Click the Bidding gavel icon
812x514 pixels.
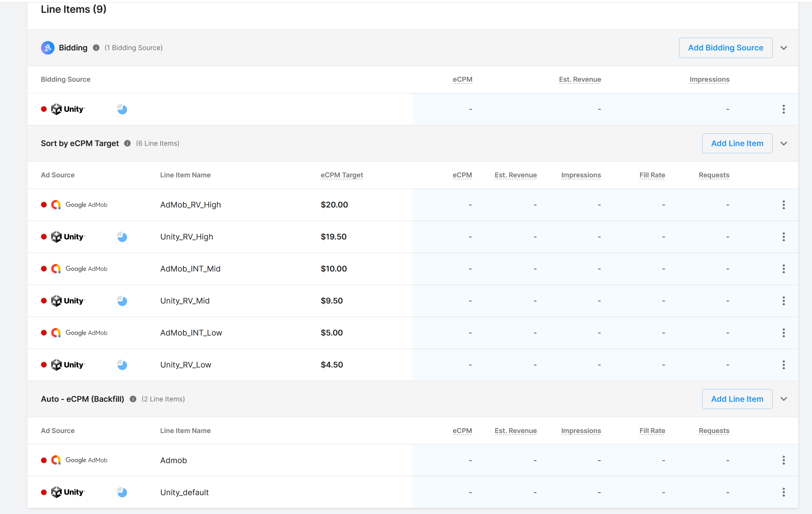(x=48, y=48)
